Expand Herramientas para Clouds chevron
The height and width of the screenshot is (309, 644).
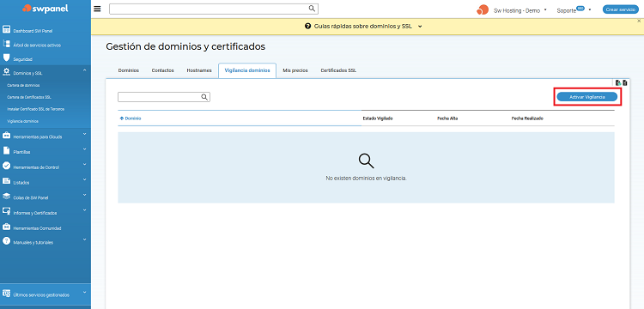(85, 133)
